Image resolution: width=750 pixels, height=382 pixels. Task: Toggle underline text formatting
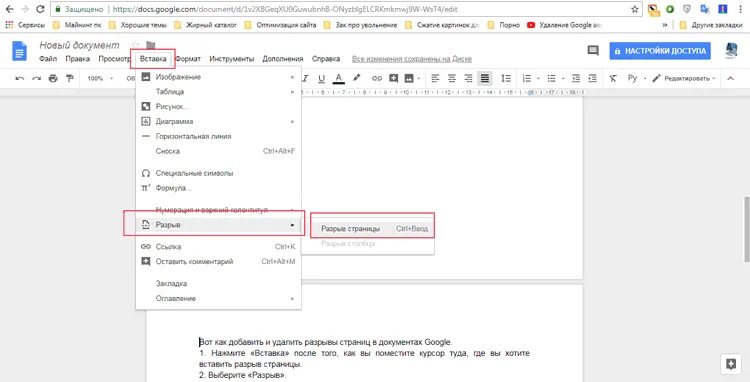pos(321,78)
